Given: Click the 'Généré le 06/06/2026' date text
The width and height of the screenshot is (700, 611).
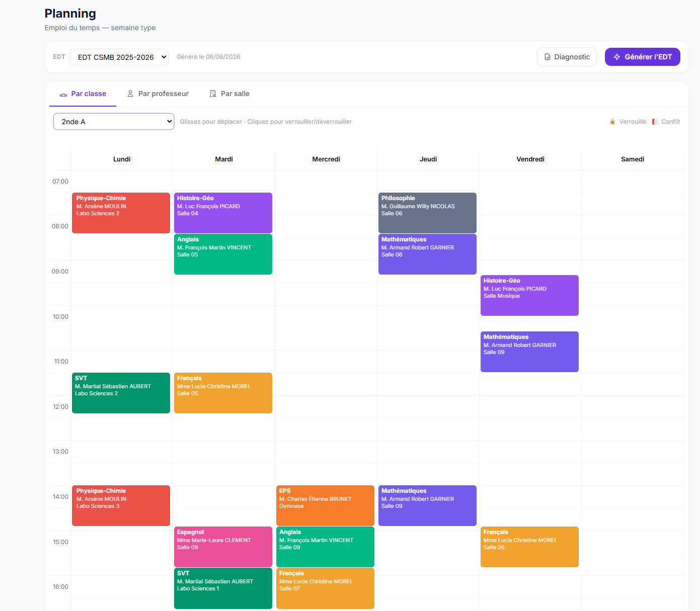Looking at the screenshot, I should pyautogui.click(x=208, y=57).
